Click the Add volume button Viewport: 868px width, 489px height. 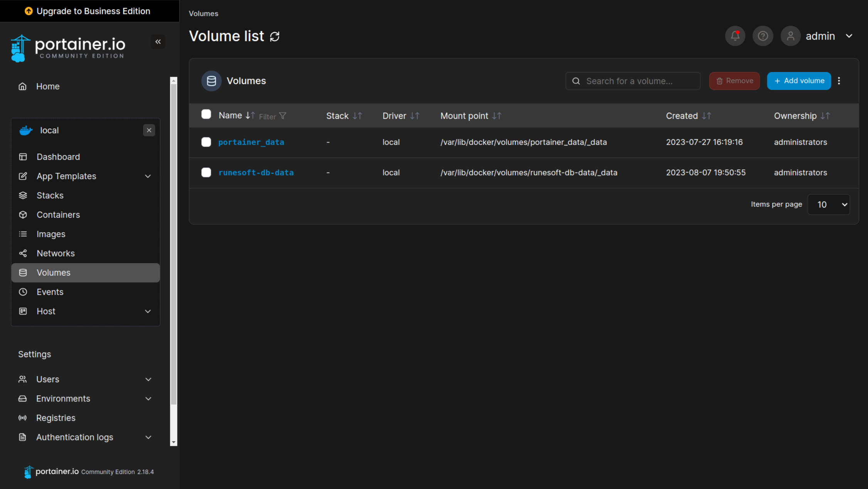point(799,81)
